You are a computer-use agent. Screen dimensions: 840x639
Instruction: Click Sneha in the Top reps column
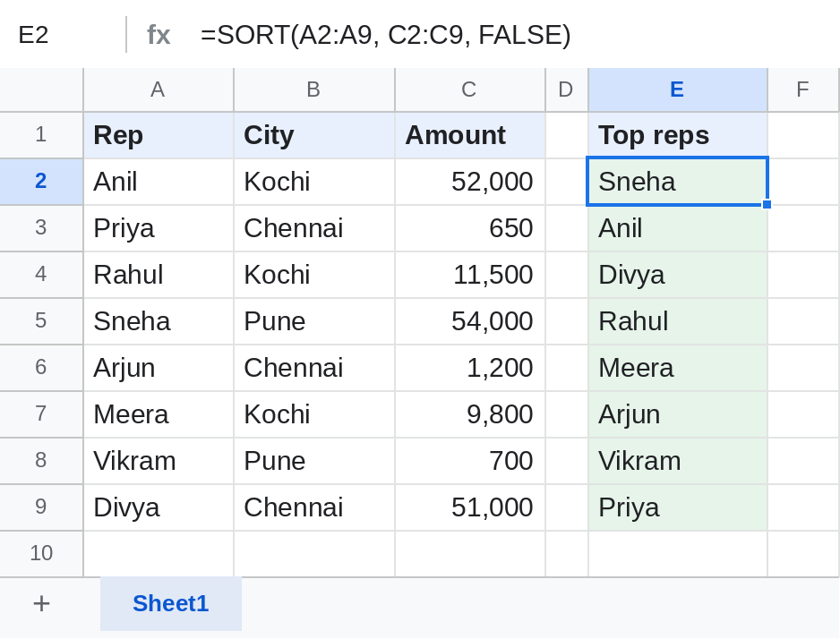(678, 182)
